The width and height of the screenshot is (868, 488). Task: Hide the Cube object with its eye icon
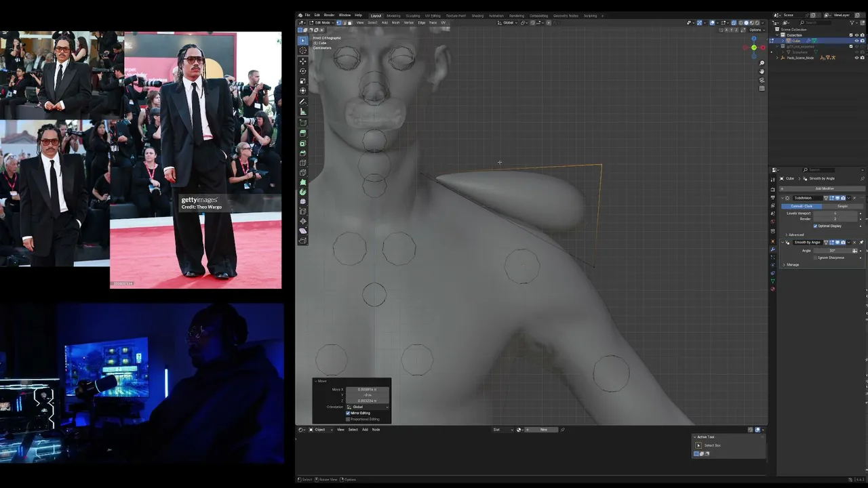(856, 41)
